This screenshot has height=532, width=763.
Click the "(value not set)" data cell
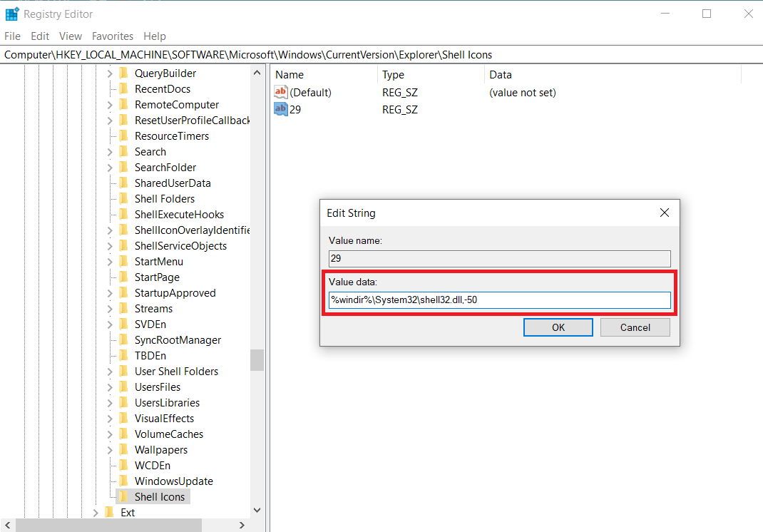pyautogui.click(x=522, y=93)
